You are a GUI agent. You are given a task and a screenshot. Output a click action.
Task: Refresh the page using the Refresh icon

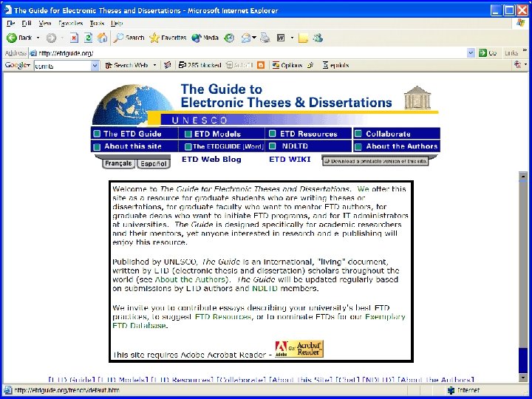click(88, 38)
